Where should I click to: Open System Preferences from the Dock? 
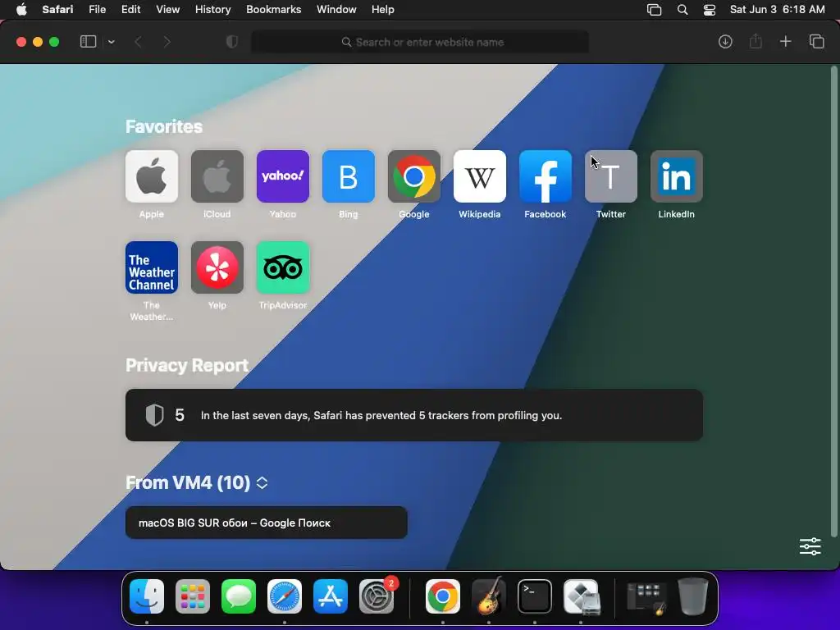(377, 596)
